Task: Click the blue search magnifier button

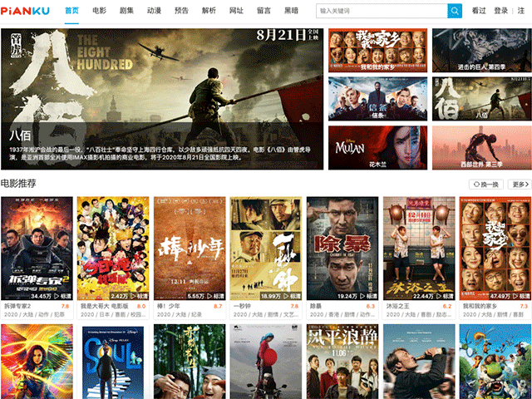Action: 455,11
